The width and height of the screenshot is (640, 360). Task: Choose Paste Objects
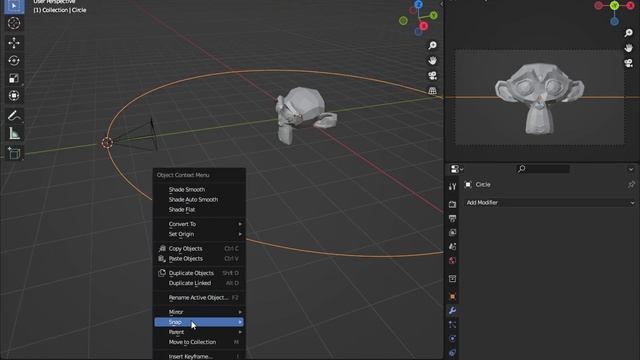[199, 258]
